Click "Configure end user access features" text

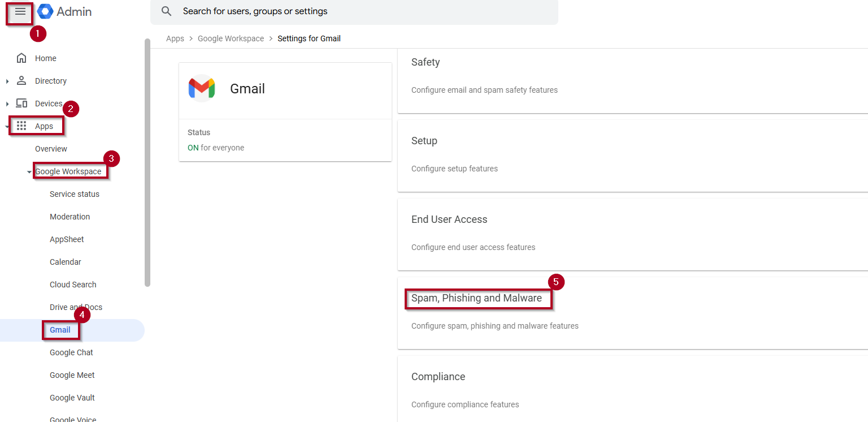pos(473,247)
